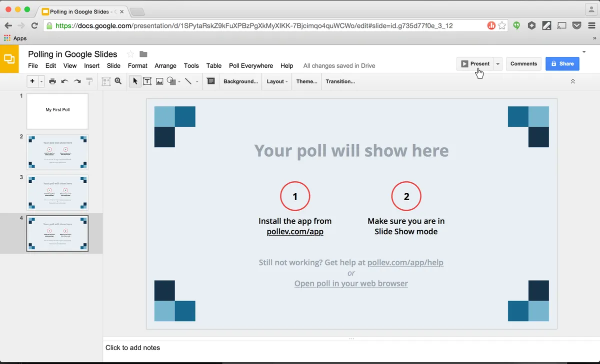Click Open poll in your web browser
The width and height of the screenshot is (600, 364).
pos(351,284)
